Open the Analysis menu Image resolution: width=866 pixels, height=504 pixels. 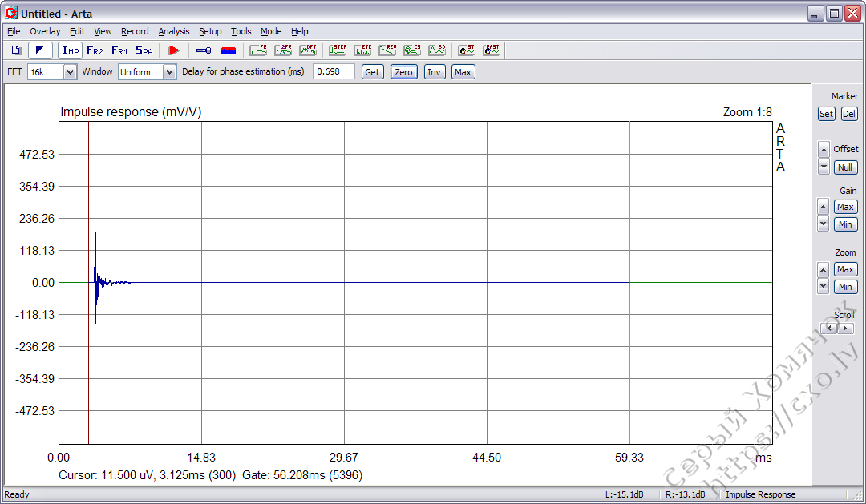(x=174, y=31)
